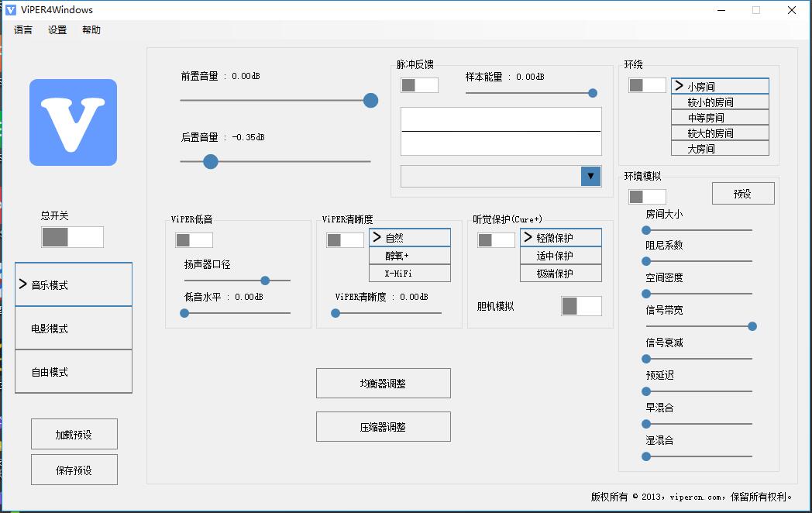Enable the ViPER清晰度 clarity switch
Image resolution: width=812 pixels, height=513 pixels.
tap(345, 240)
